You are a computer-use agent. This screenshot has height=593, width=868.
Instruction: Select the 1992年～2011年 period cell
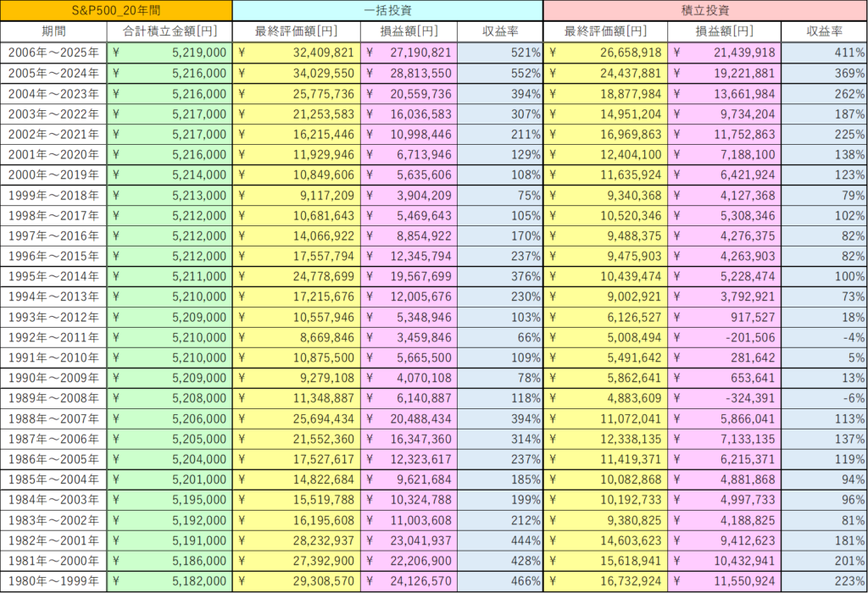(x=53, y=337)
